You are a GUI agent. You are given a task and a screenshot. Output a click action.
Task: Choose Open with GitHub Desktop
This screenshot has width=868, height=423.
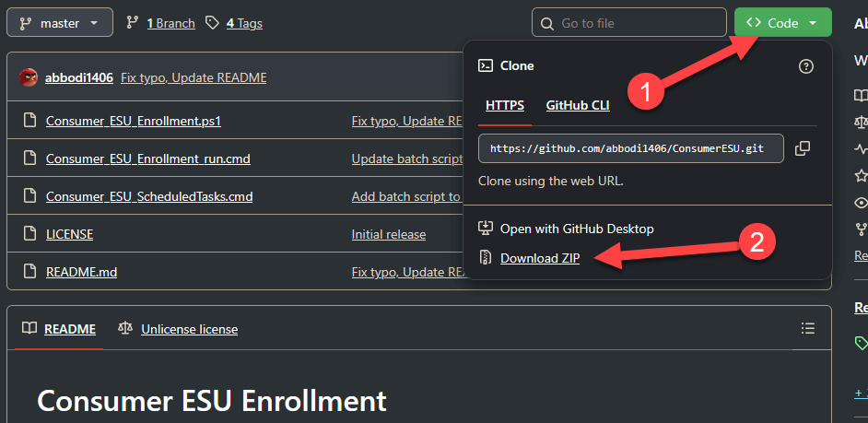[577, 228]
